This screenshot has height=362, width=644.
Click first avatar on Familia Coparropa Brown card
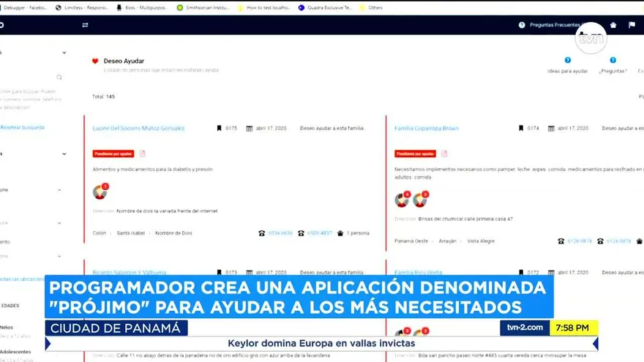point(402,200)
